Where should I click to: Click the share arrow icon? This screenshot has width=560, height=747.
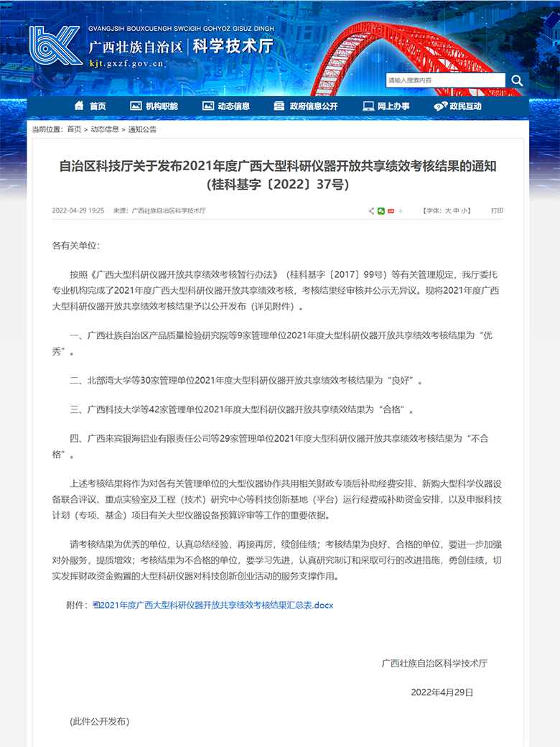tap(371, 211)
